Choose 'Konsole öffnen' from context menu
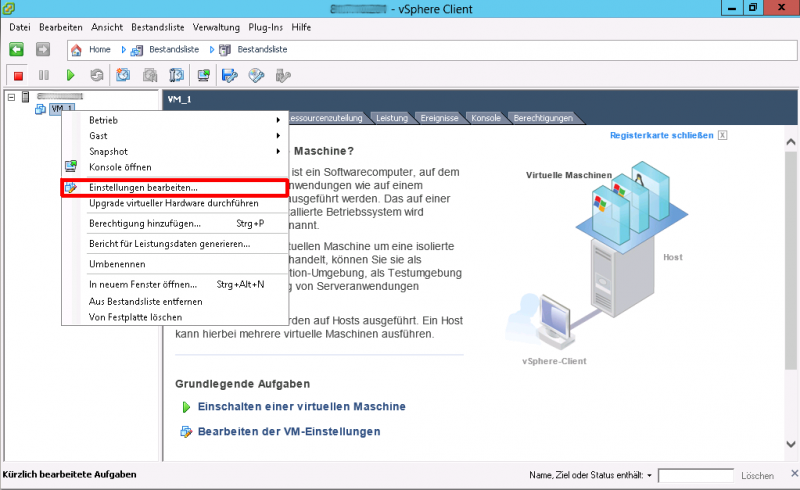Screen dimensions: 800x490 click(174, 167)
